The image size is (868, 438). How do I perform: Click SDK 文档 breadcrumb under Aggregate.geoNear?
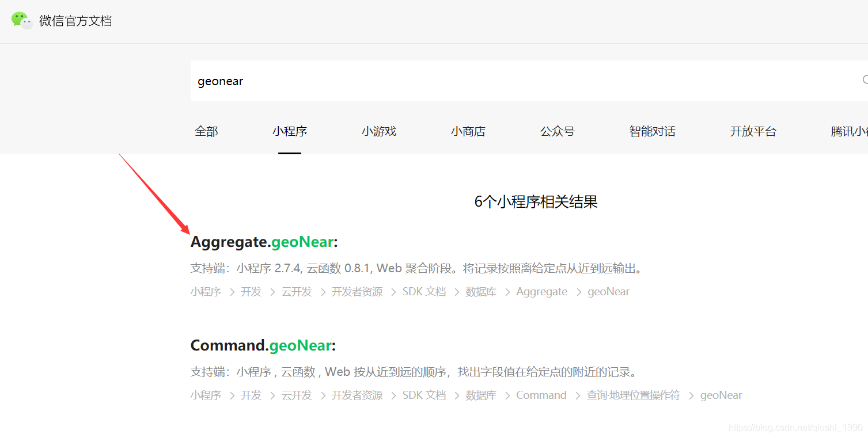[x=424, y=292]
